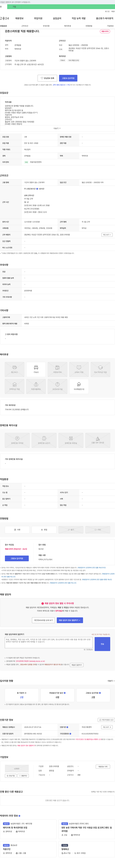Click the 로그인 link at top

[x=107, y=11]
